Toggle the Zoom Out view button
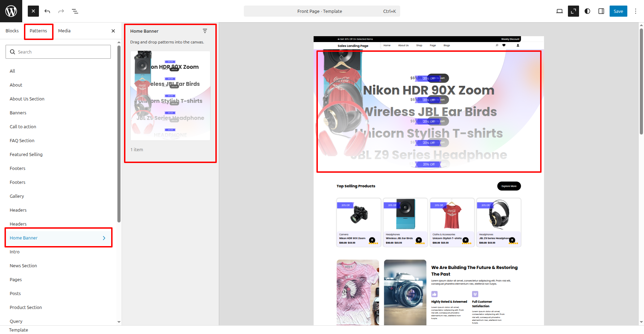The width and height of the screenshot is (644, 334). click(573, 11)
